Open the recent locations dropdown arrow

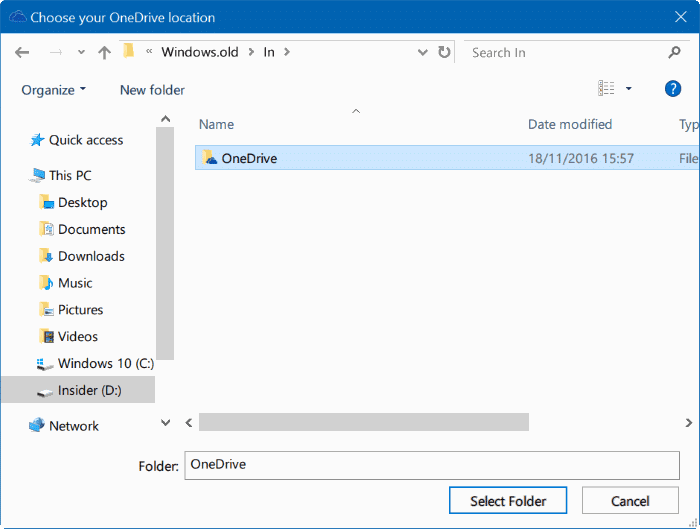pos(81,52)
